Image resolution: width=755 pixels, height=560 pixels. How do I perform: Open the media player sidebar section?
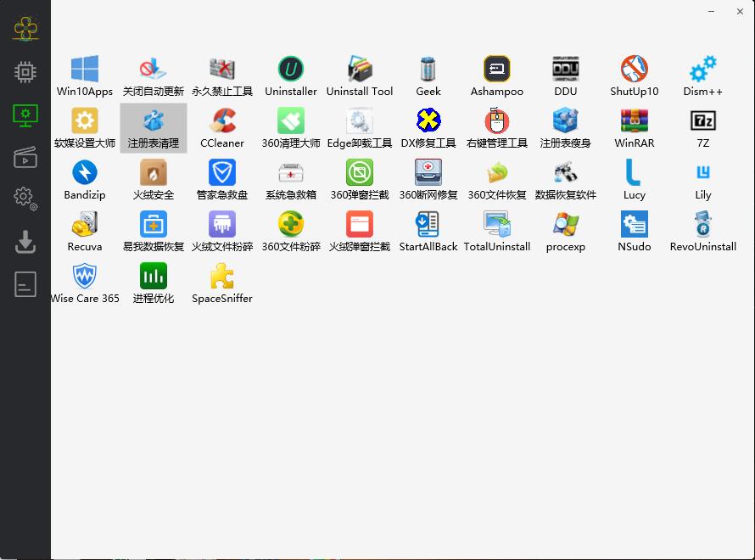(x=25, y=157)
